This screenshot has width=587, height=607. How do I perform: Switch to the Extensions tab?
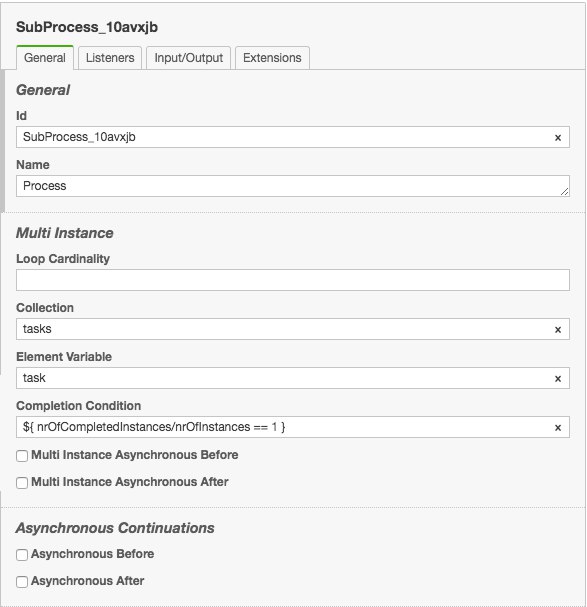(272, 58)
